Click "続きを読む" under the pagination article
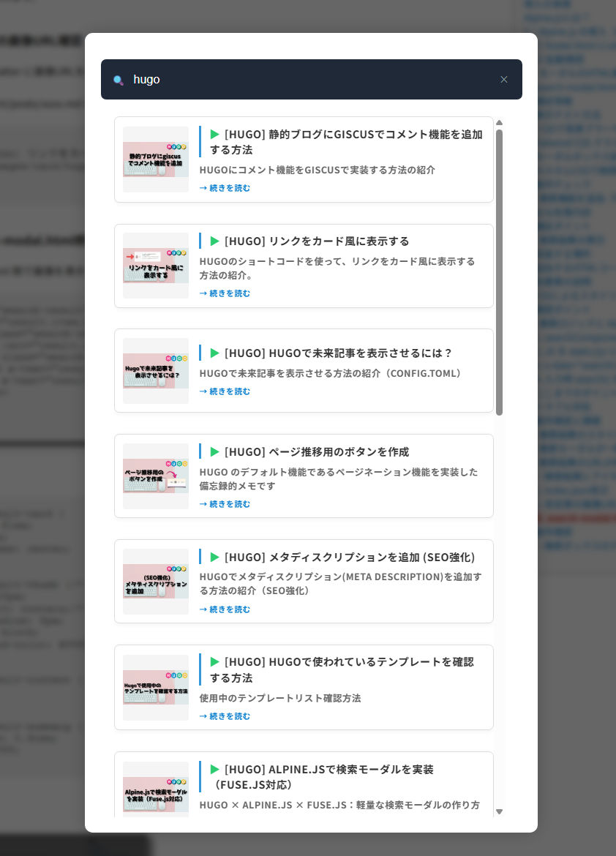The width and height of the screenshot is (616, 856). 225,504
